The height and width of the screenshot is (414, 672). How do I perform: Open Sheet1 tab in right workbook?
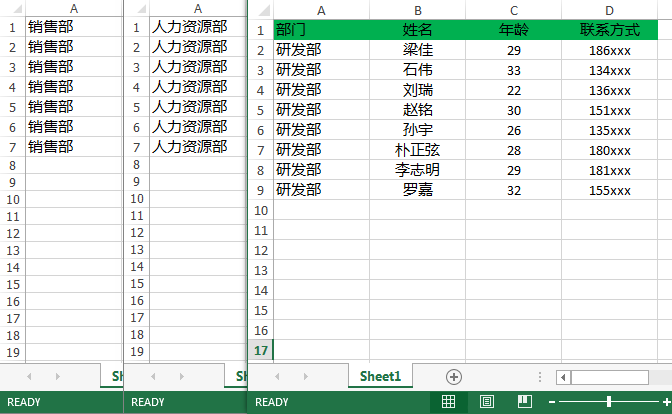click(x=380, y=376)
